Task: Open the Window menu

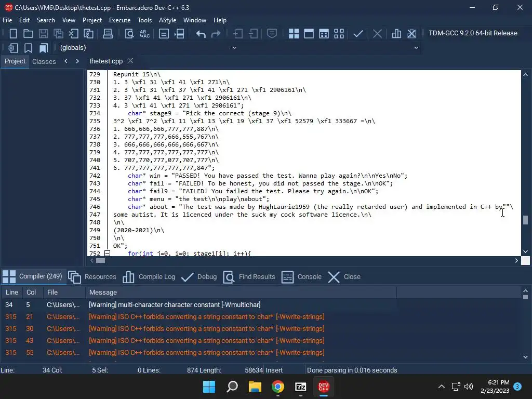Action: (x=195, y=20)
